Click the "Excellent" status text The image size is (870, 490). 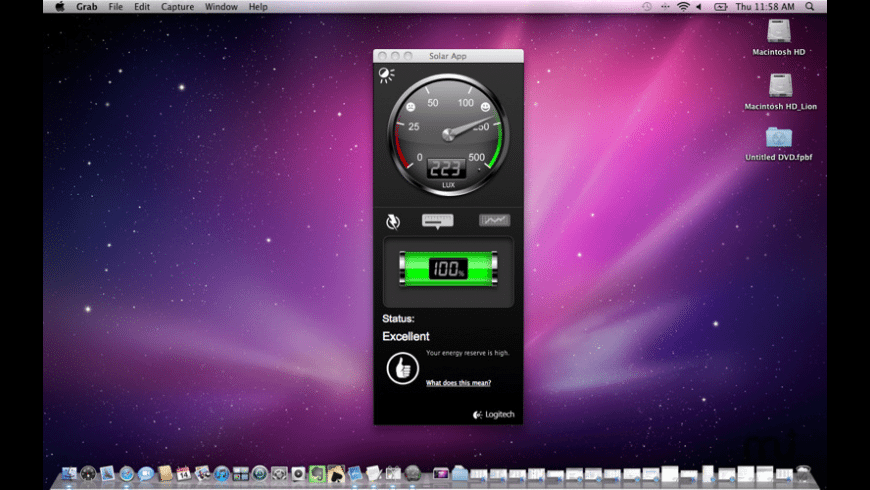[x=406, y=336]
